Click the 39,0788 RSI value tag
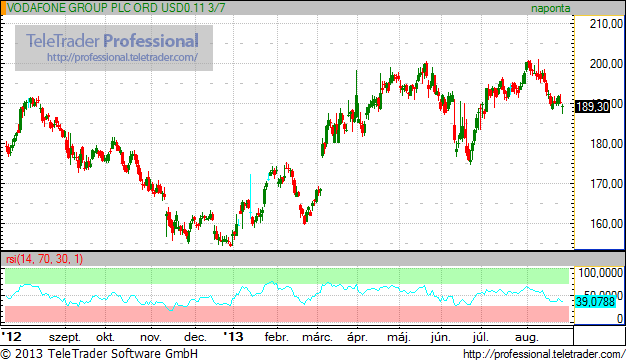Viewport: 626px width, 363px height. click(x=595, y=302)
